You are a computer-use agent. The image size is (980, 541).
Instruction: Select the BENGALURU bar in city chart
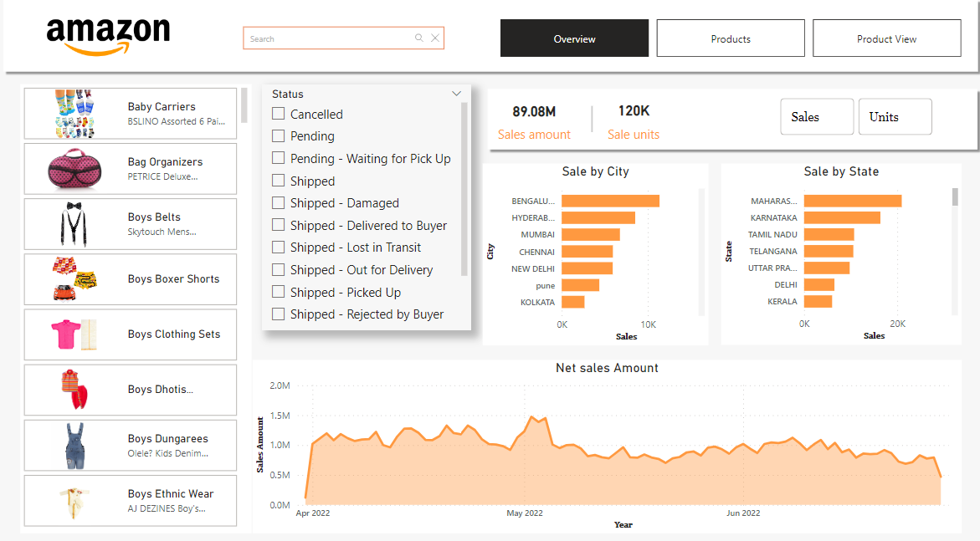(611, 201)
